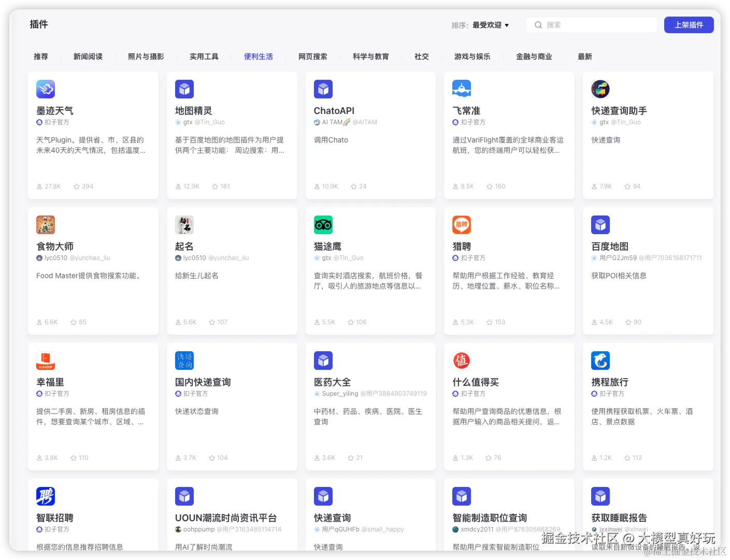Click the star icon on 携程旅行 card
Viewport: 730px width, 560px height.
coord(627,458)
